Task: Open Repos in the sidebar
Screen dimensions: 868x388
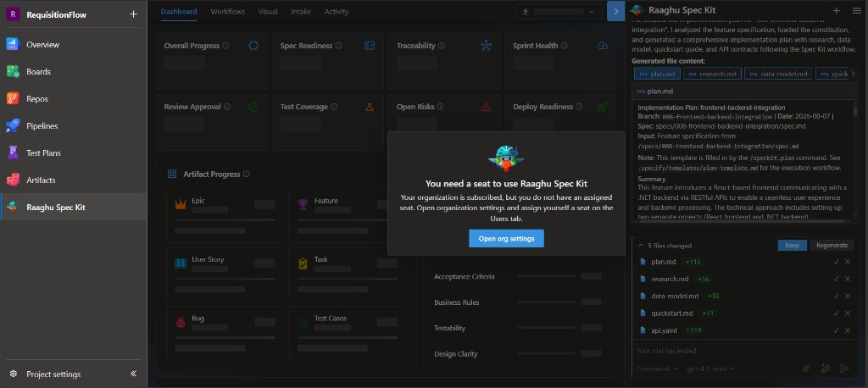Action: click(x=73, y=98)
